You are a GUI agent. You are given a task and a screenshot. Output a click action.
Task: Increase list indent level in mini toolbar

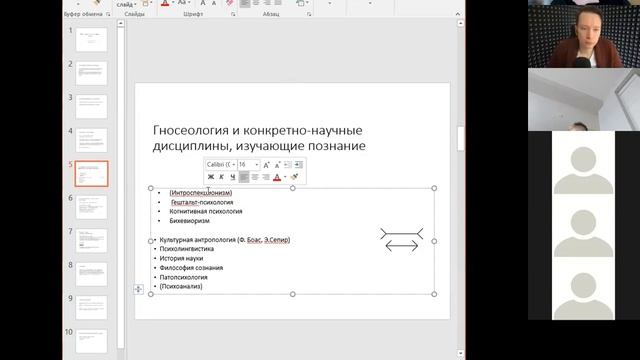(299, 165)
